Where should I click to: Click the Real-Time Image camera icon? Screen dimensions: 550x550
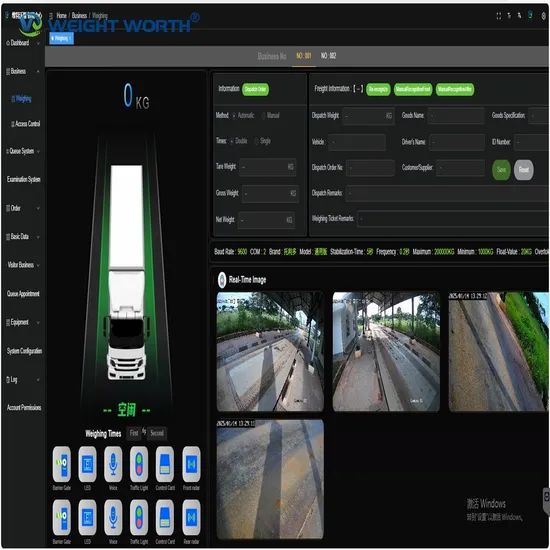tap(222, 280)
